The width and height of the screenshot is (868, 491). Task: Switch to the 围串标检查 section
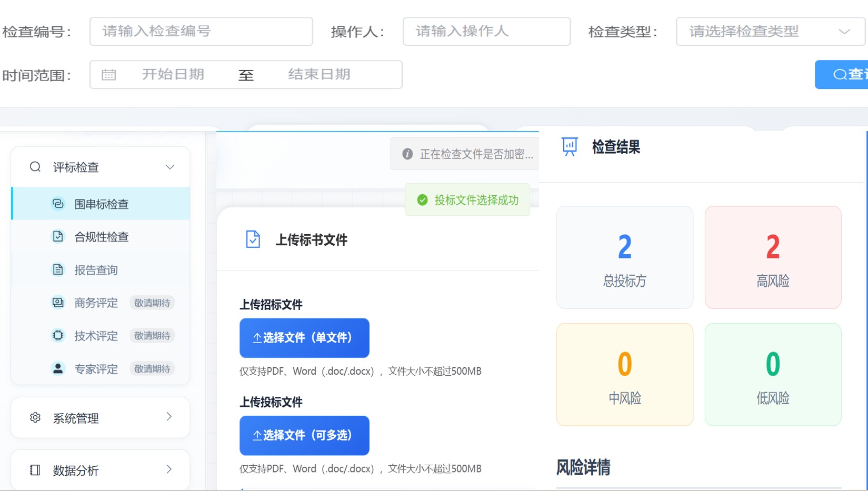[102, 204]
